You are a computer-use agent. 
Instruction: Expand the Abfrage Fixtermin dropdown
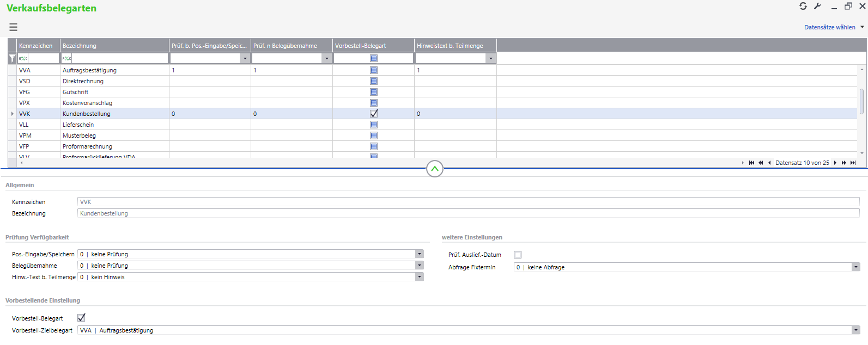855,267
